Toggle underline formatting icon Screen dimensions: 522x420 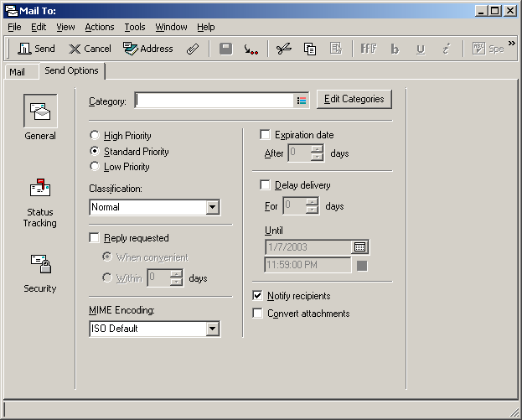click(x=421, y=49)
